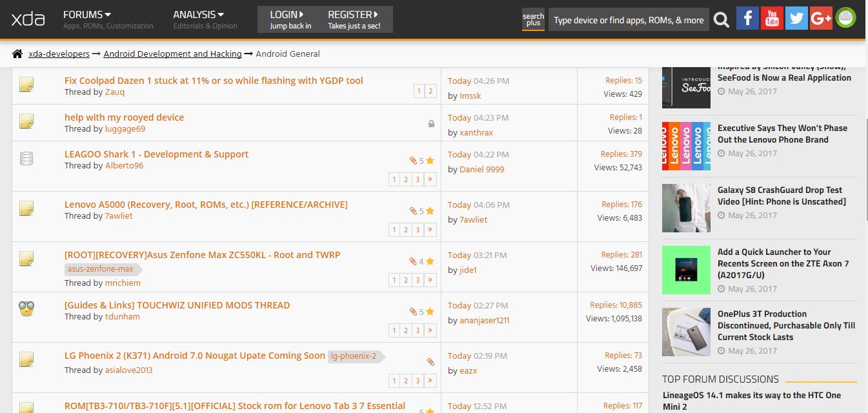Open the ANALYSIS dropdown menu
868x413 pixels.
tap(199, 14)
